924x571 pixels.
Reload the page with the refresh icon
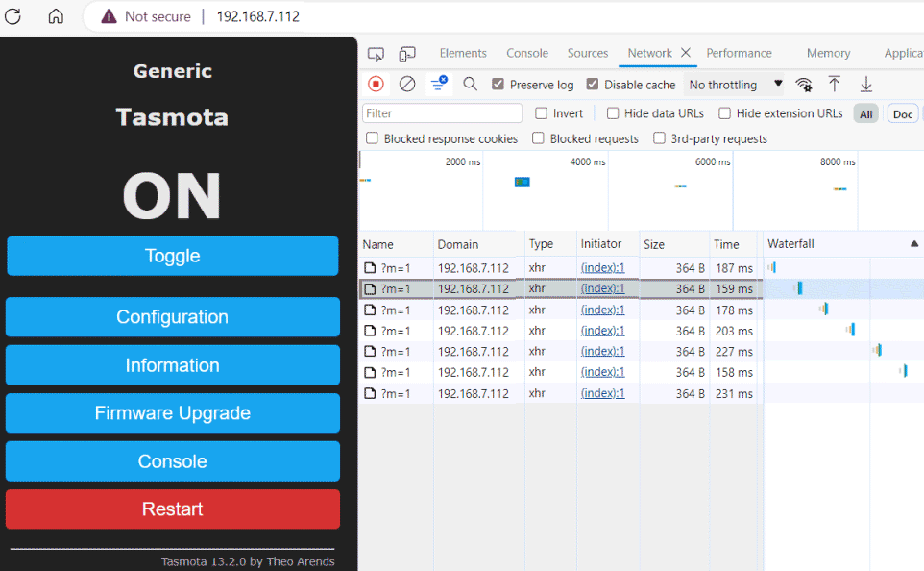tap(12, 16)
